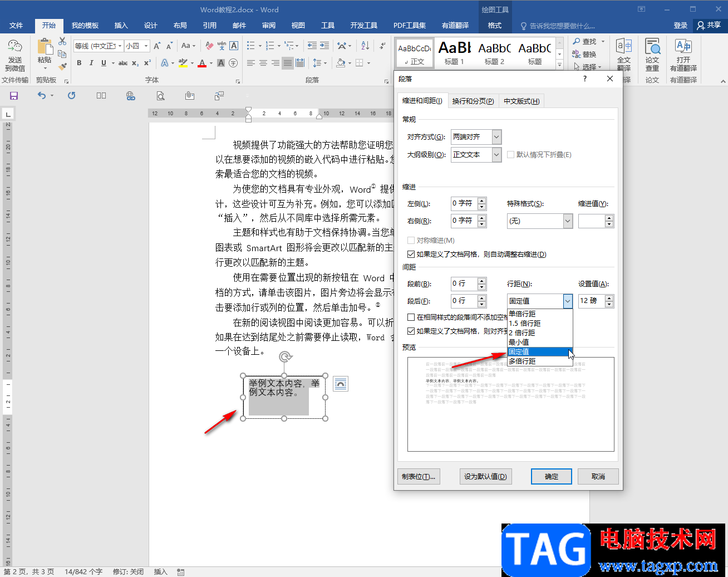
Task: Open the Full Text Translation tool
Action: point(624,55)
